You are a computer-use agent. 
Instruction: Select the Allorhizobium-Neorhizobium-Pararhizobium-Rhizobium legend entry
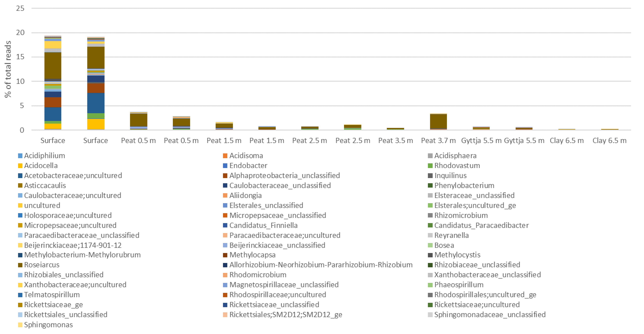point(321,265)
